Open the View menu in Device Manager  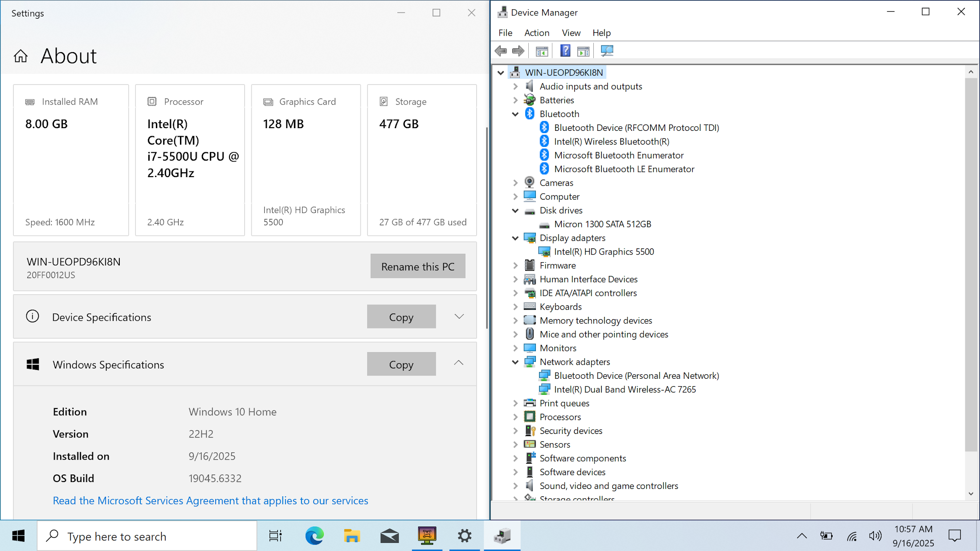[x=571, y=33]
